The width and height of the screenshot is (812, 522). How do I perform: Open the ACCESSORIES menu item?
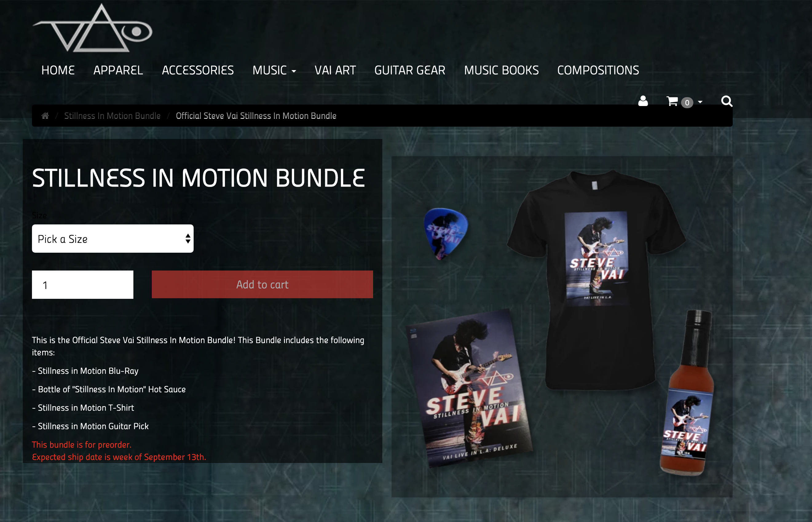click(x=198, y=70)
